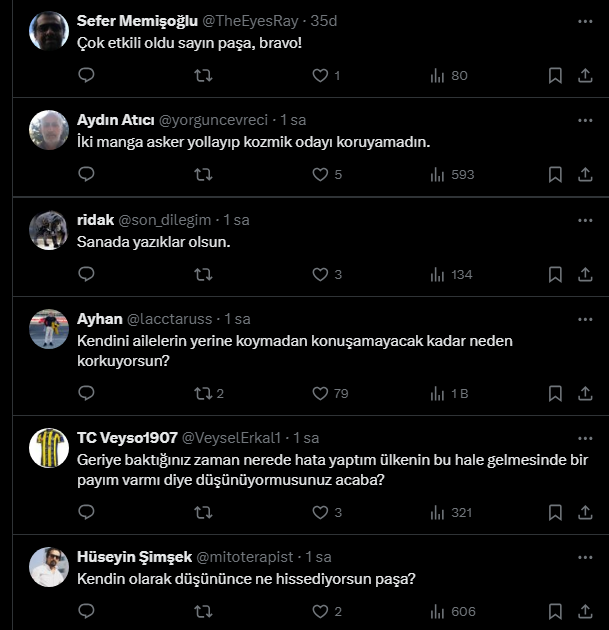Screen dimensions: 609x630
Task: Share Hüseyin Şimşek's tweet
Action: (585, 611)
